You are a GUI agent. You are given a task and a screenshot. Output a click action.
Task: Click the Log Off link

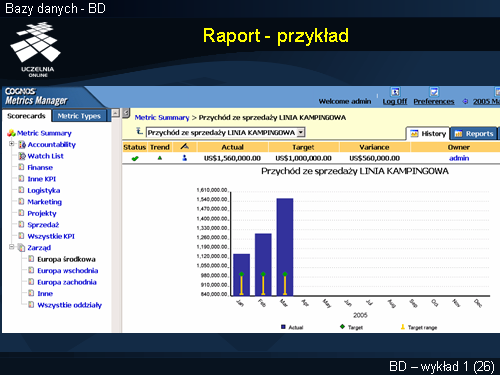pos(395,101)
